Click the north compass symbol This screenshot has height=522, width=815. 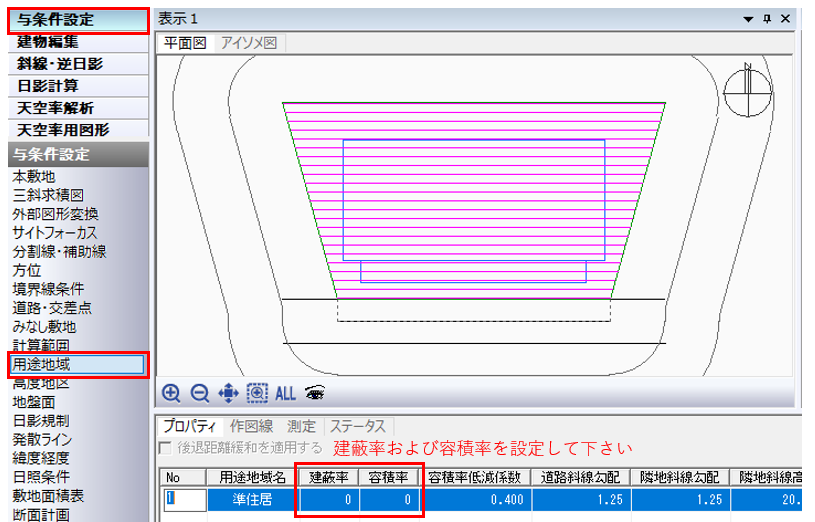(x=748, y=91)
